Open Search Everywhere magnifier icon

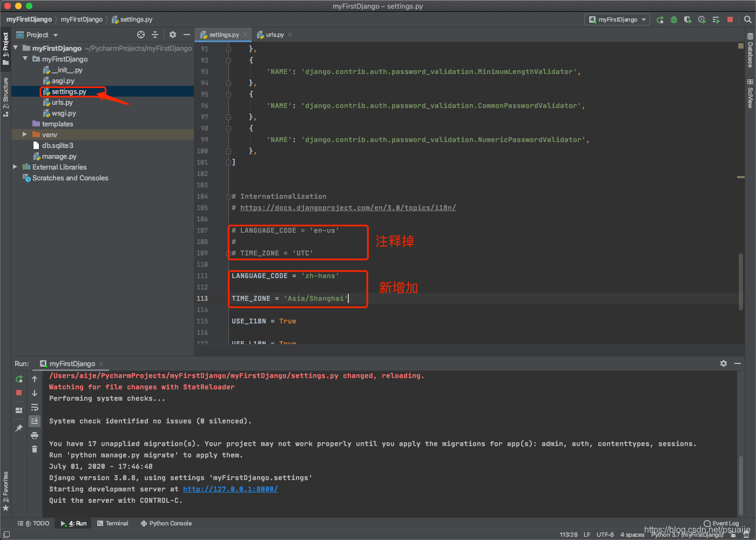point(748,19)
